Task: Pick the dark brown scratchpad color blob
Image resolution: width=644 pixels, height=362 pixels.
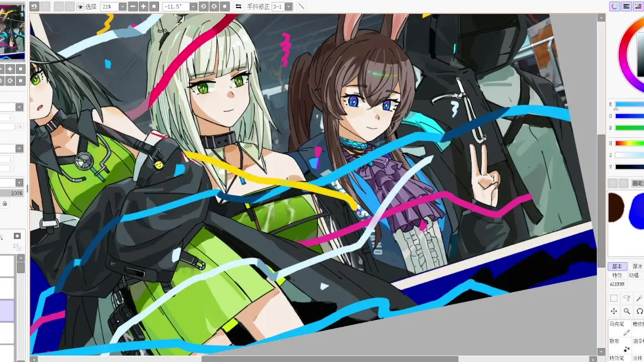Action: tap(616, 207)
